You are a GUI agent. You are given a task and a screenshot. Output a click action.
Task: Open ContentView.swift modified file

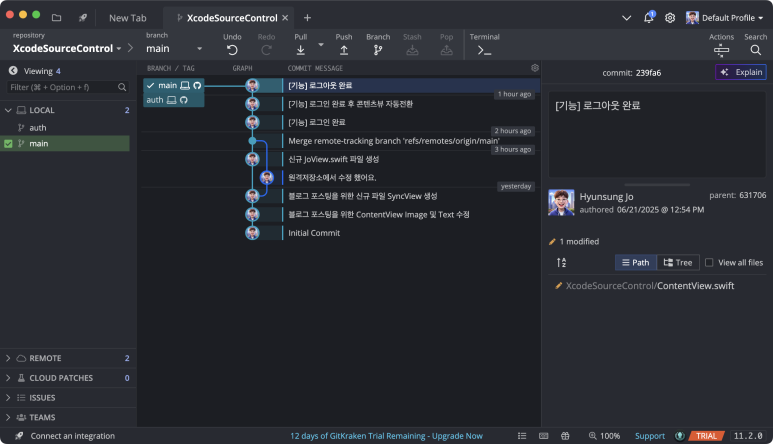point(650,286)
